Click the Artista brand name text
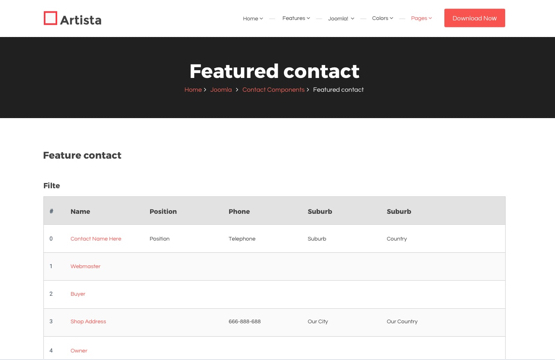The height and width of the screenshot is (360, 555). 81,20
